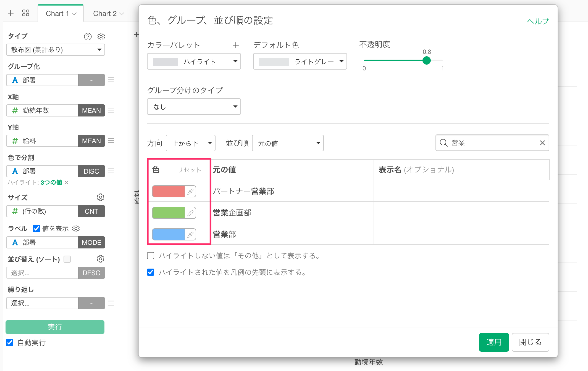Click the green swatch for 営業企画部
This screenshot has width=588, height=371.
pos(168,213)
